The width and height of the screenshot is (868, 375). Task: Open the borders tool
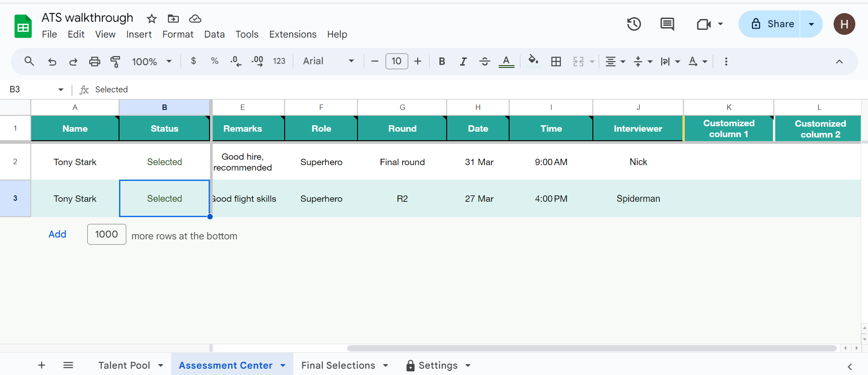point(556,62)
